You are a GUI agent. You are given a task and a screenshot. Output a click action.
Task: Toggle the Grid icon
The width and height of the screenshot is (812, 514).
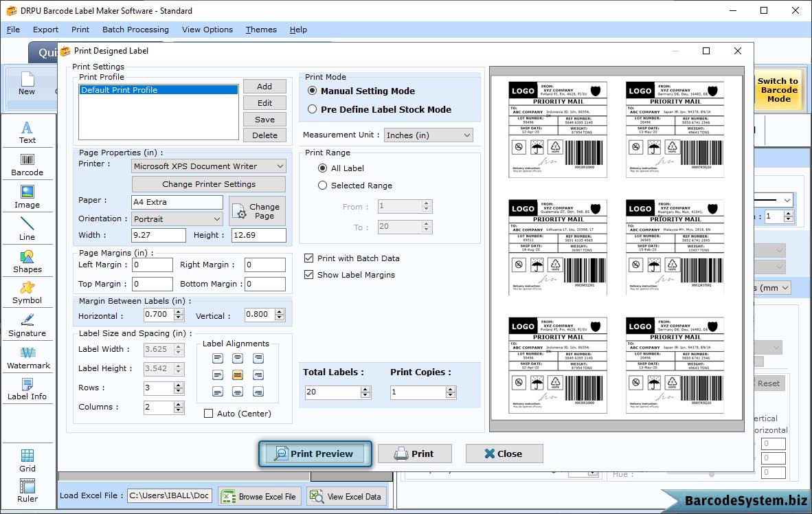point(27,460)
